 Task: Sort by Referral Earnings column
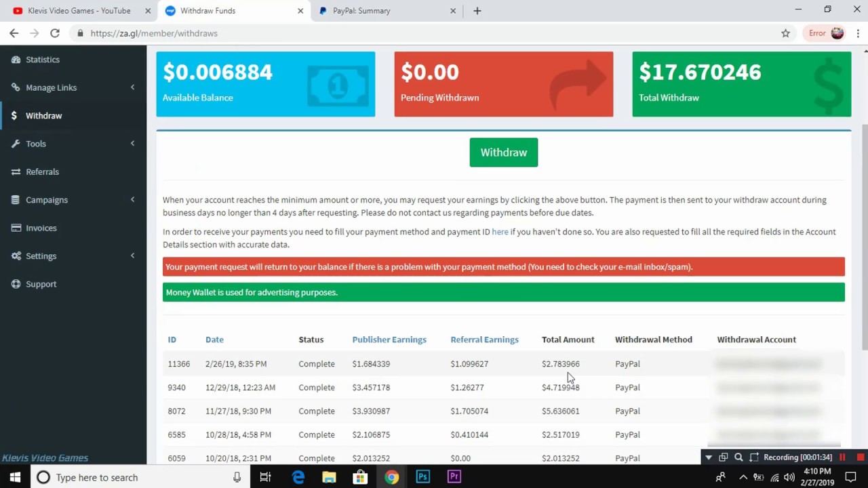coord(484,340)
